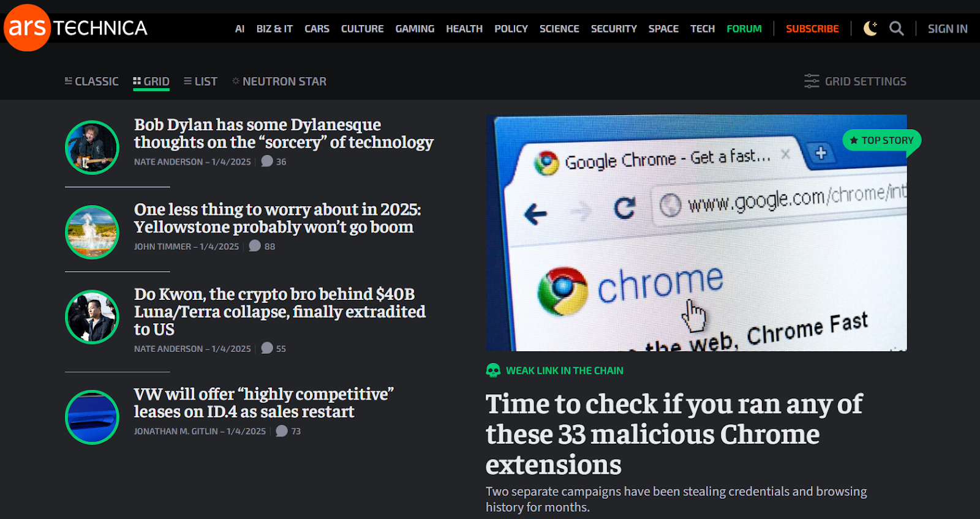
Task: Open comments bubble on Do Kwon story
Action: [x=267, y=348]
